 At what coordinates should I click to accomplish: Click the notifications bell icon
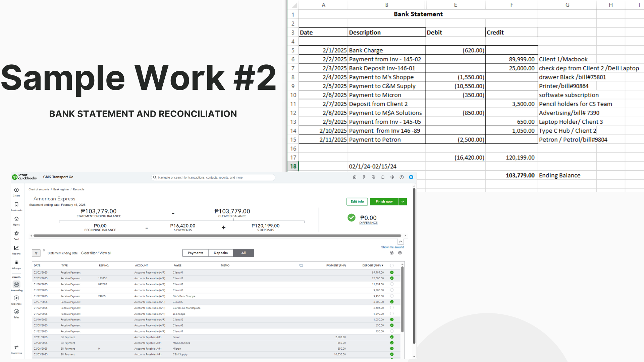[383, 177]
